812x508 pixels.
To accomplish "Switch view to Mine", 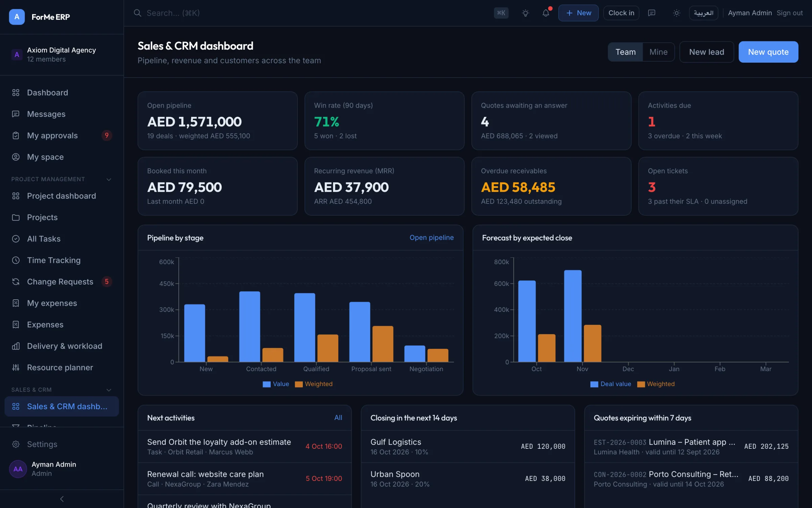I will (x=658, y=52).
